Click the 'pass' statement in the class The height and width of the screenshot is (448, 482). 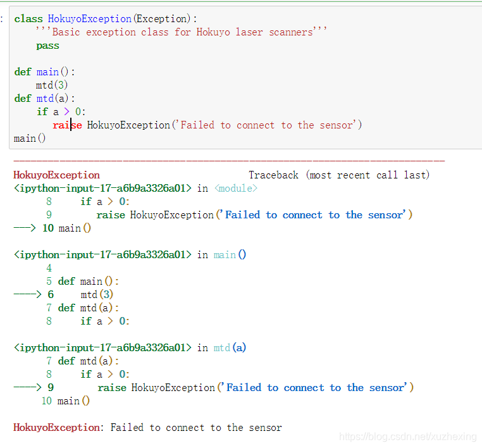tap(47, 46)
